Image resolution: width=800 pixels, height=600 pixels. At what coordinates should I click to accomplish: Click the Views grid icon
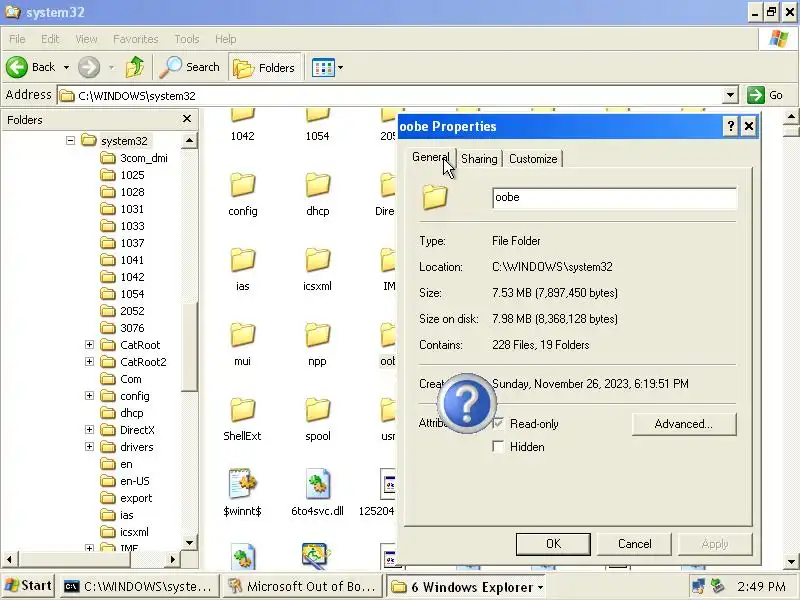323,67
